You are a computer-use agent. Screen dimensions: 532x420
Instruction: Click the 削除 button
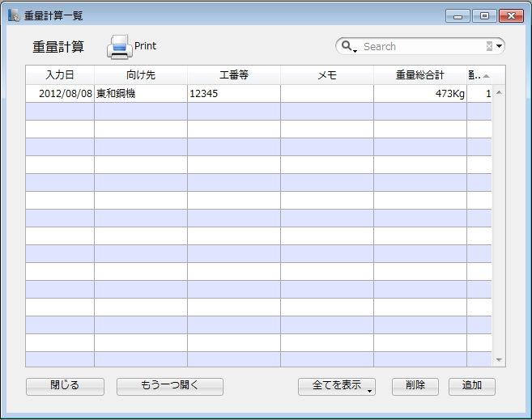click(x=415, y=386)
